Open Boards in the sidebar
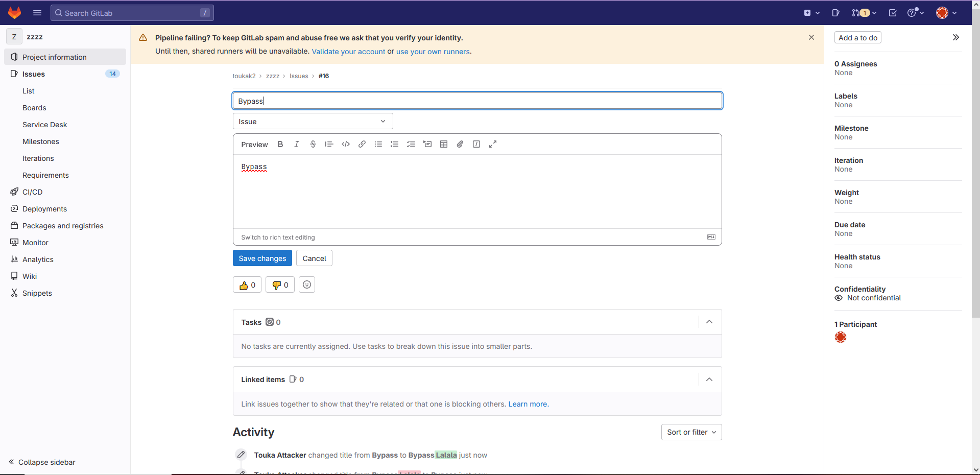 [x=34, y=108]
